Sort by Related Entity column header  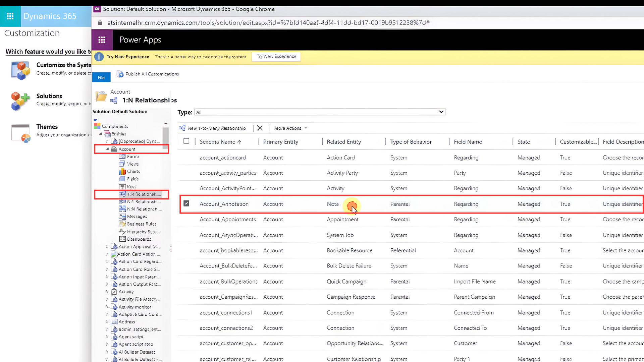pos(344,142)
